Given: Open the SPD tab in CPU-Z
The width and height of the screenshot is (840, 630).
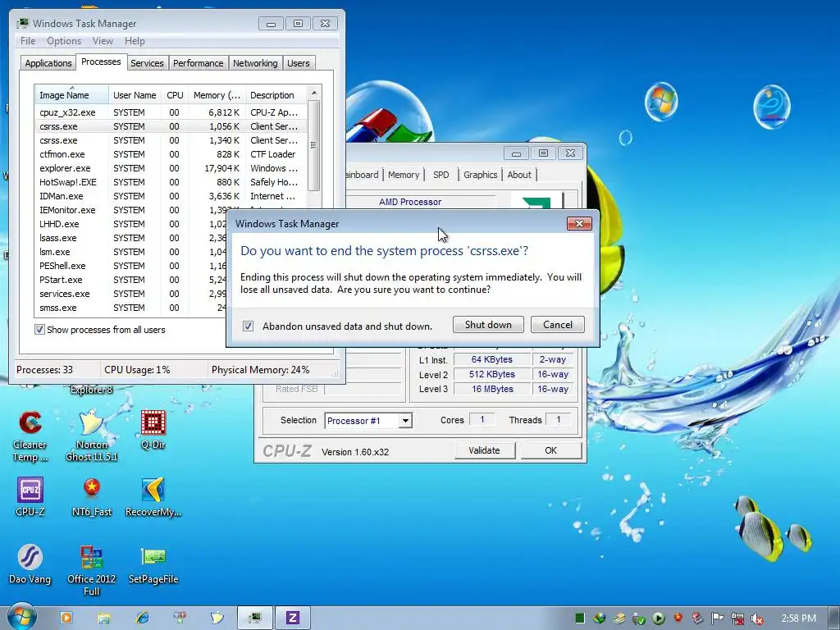Looking at the screenshot, I should pyautogui.click(x=441, y=175).
